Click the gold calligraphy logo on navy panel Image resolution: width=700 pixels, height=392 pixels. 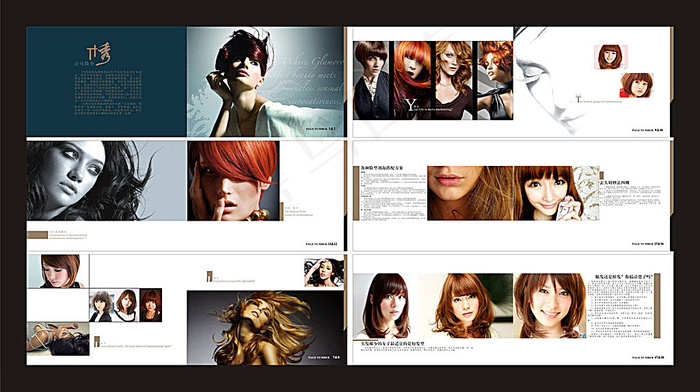pos(98,54)
